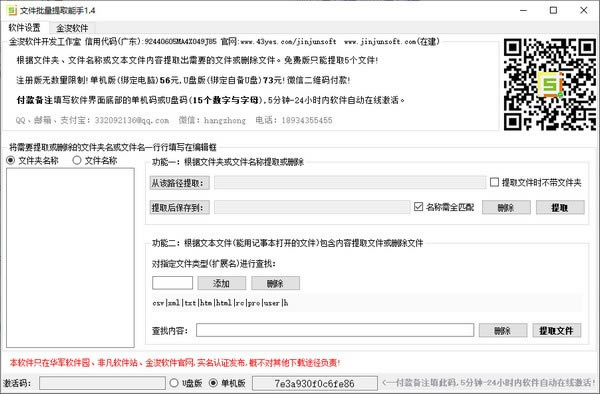Viewport: 600px width, 394px height.
Task: Click the 提取后保存到 button
Action: coord(179,208)
